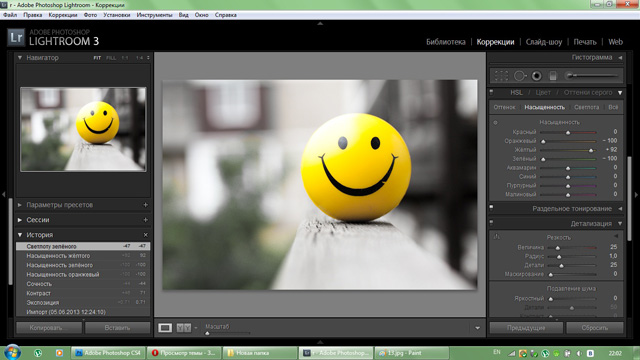
Task: Clear the history with the X icon
Action: click(146, 235)
